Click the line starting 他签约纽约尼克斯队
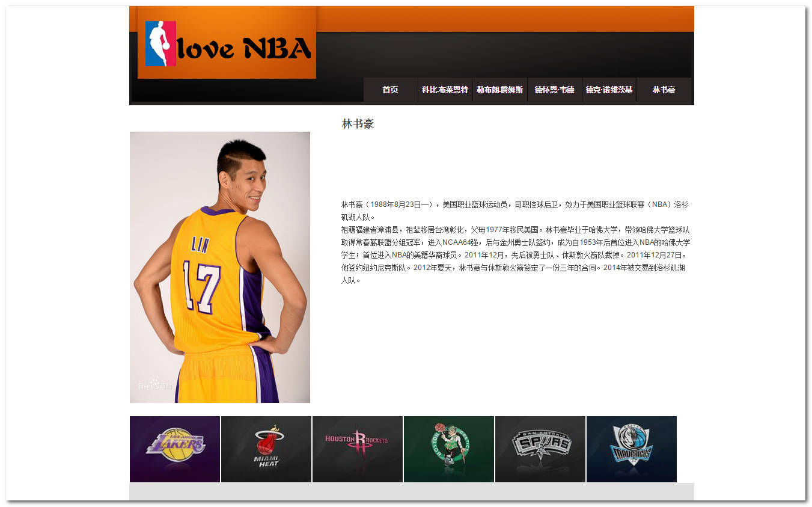The height and width of the screenshot is (507, 812). [x=513, y=268]
